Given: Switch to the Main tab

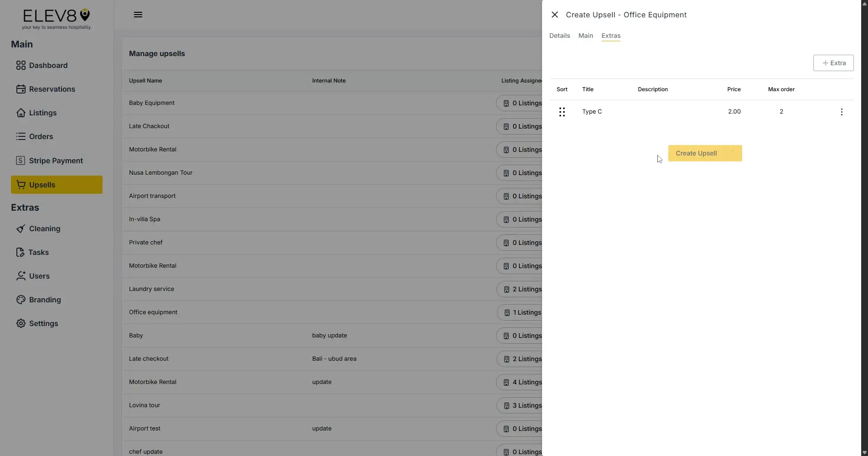Looking at the screenshot, I should [x=585, y=36].
